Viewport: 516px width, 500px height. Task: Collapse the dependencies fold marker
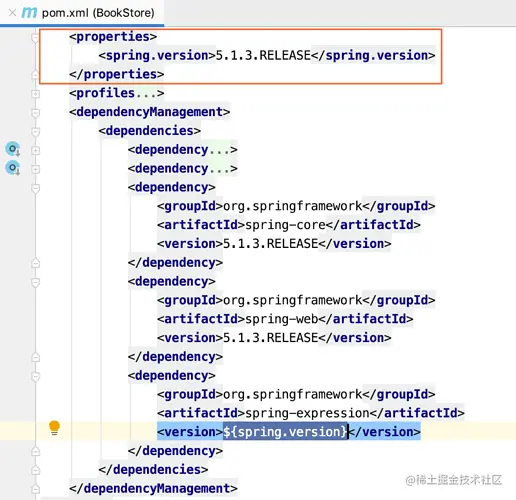35,131
